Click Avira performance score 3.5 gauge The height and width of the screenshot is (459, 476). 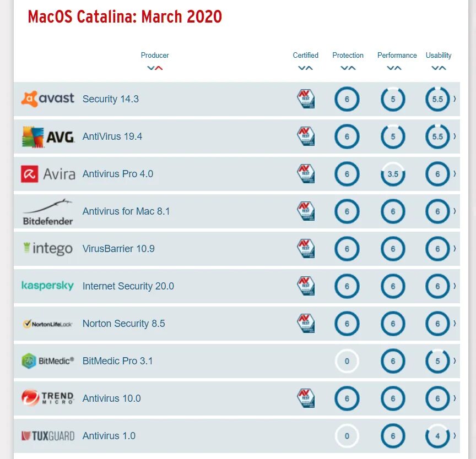(x=393, y=174)
